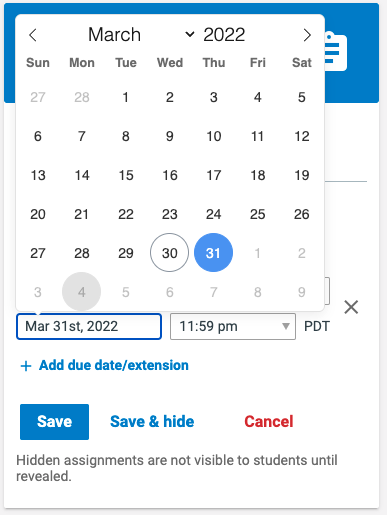Go to next month arrow

[307, 35]
